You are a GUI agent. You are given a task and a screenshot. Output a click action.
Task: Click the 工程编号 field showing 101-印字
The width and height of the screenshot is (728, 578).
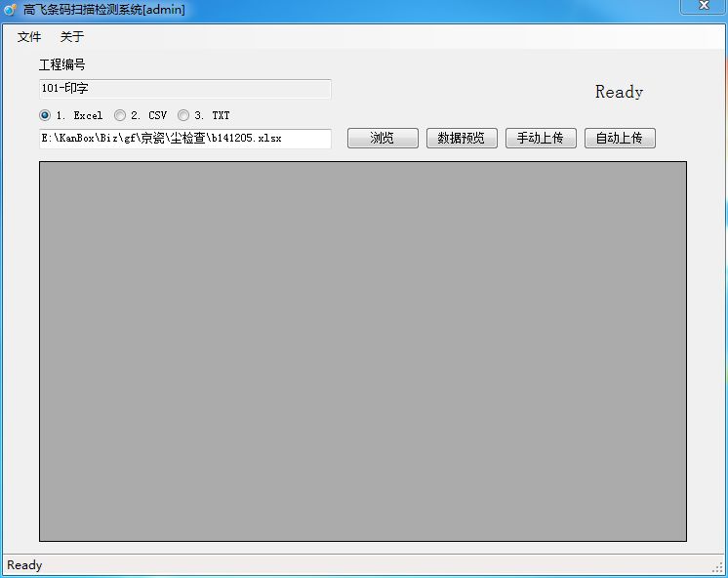click(184, 89)
